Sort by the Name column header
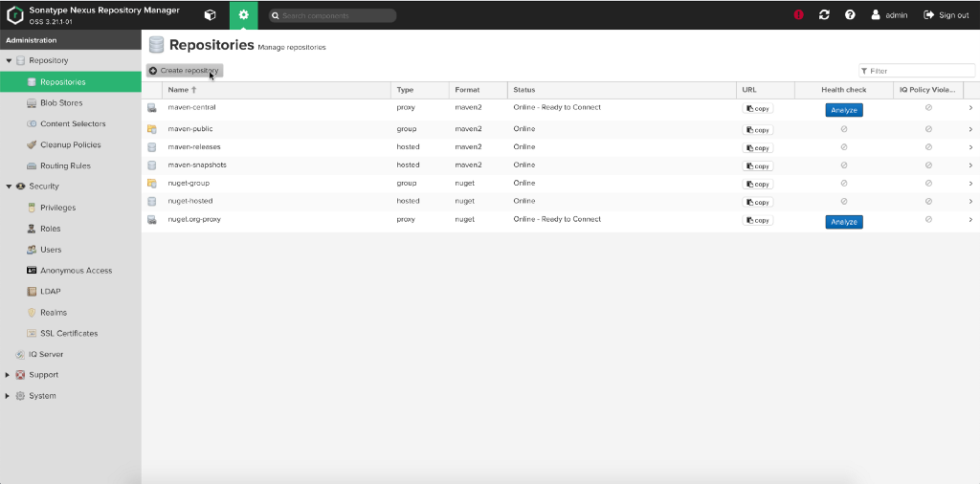980x484 pixels. tap(277, 90)
